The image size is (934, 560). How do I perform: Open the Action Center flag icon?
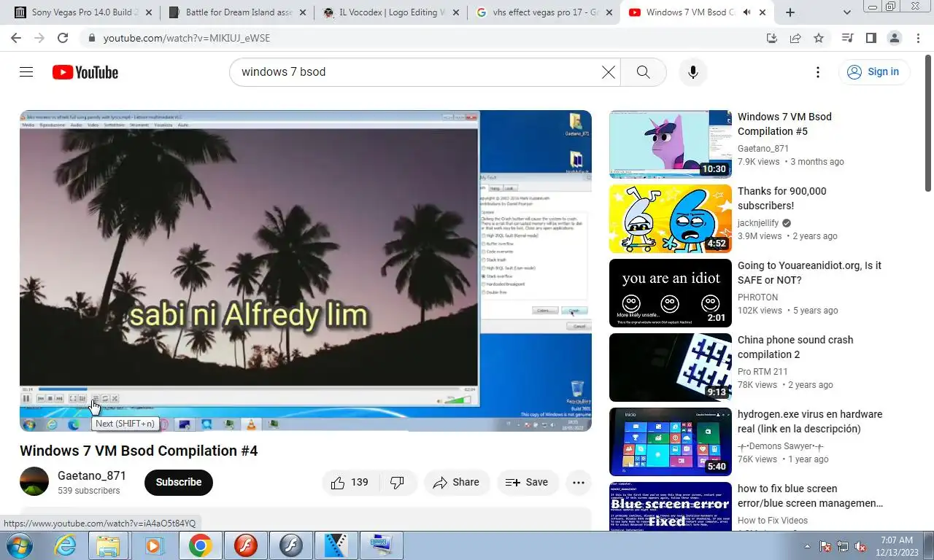click(826, 546)
